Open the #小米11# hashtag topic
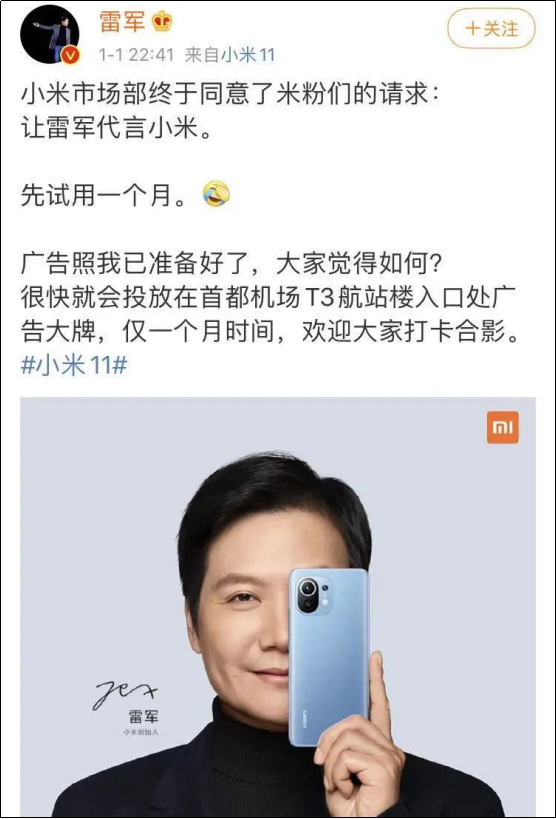 coord(74,365)
